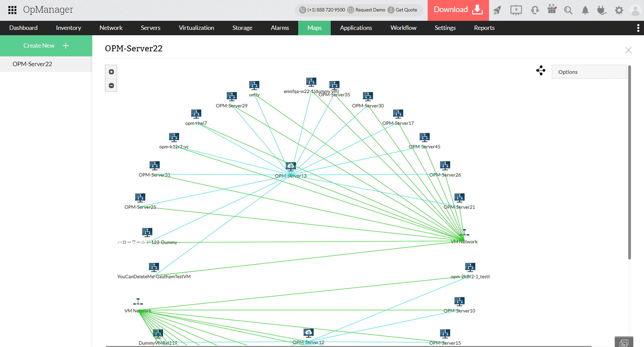644x347 pixels.
Task: Select OPM-Server22 in the sidebar list
Action: pyautogui.click(x=46, y=64)
